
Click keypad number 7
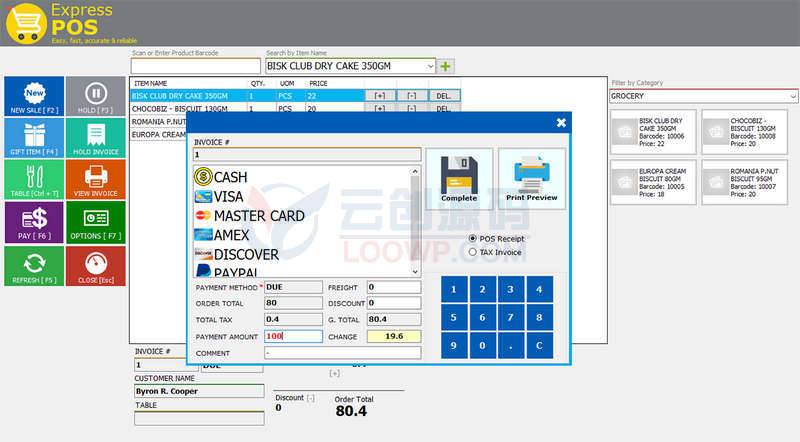pos(511,317)
